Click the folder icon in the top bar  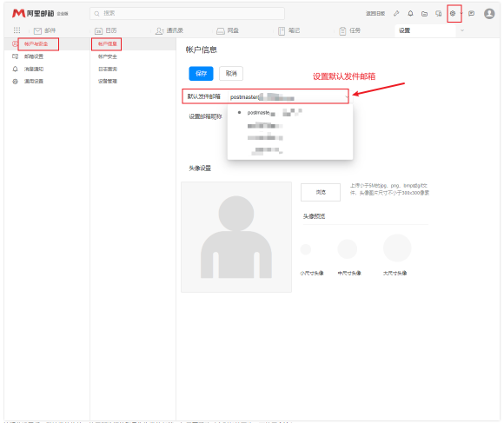coord(424,14)
